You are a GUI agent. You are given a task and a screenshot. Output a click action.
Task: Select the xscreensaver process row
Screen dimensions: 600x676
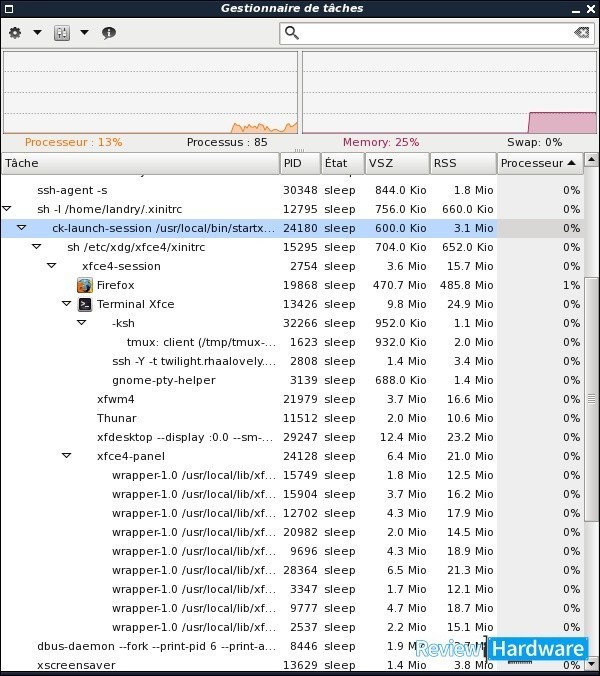(x=292, y=664)
